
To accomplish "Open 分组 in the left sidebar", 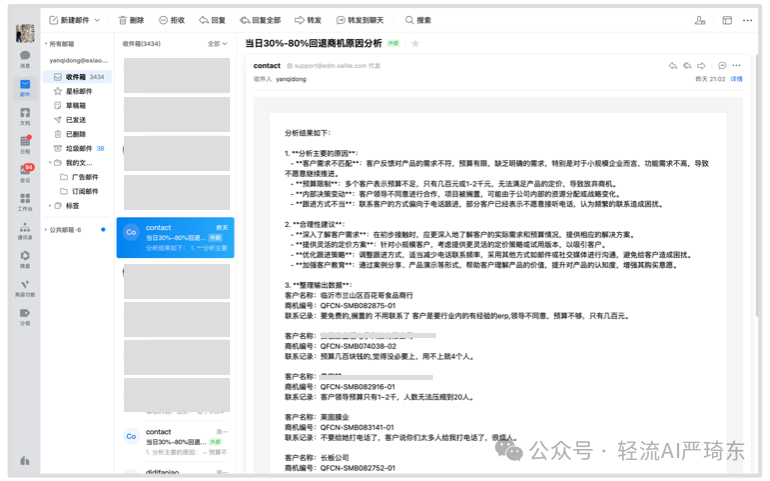I will click(25, 317).
